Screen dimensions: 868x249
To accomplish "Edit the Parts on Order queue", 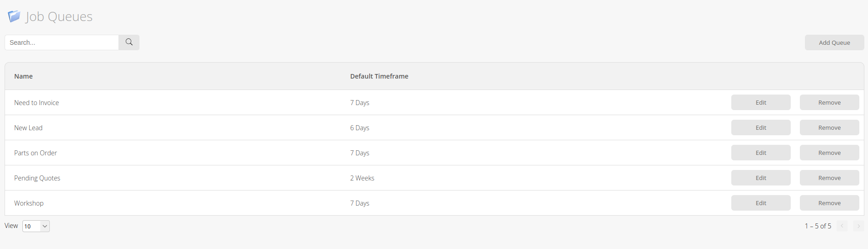I will pyautogui.click(x=761, y=153).
